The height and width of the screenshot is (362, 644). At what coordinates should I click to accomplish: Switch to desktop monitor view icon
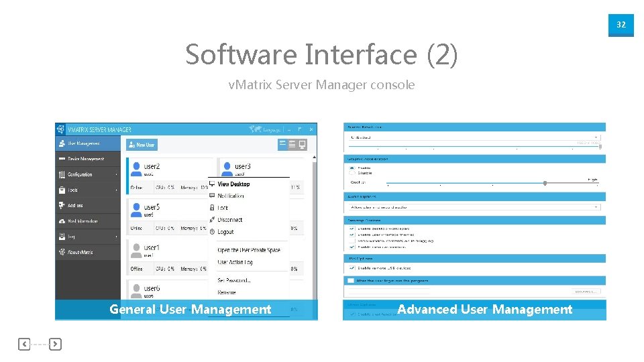point(303,144)
